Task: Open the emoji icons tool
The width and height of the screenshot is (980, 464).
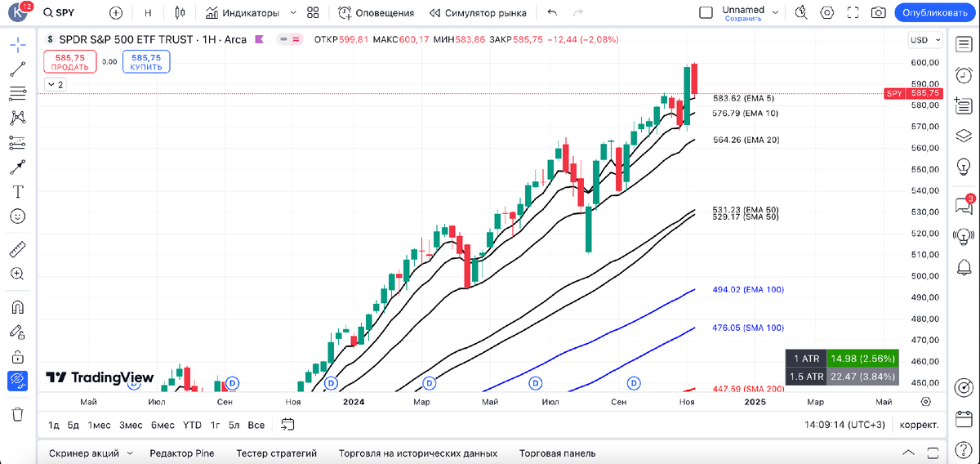Action: pyautogui.click(x=17, y=216)
